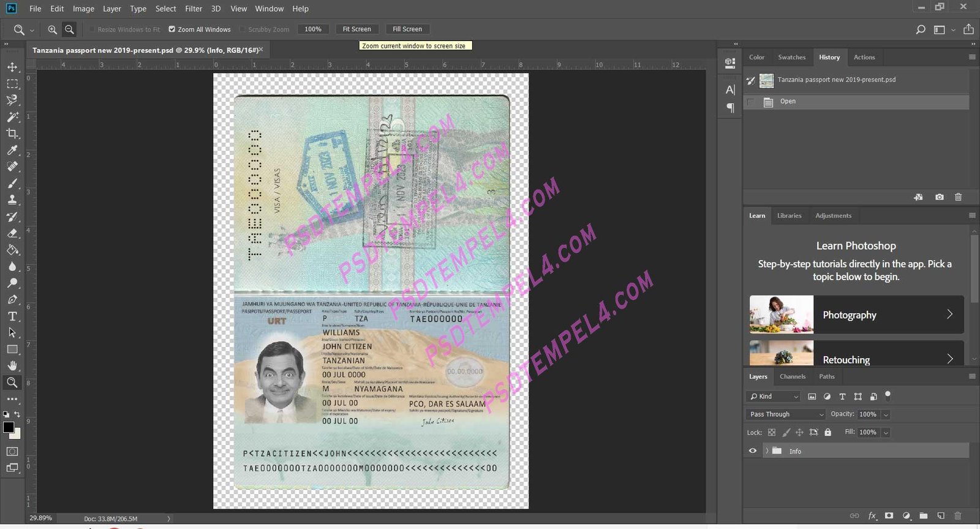
Task: Create new snapshot in History panel
Action: [x=940, y=197]
